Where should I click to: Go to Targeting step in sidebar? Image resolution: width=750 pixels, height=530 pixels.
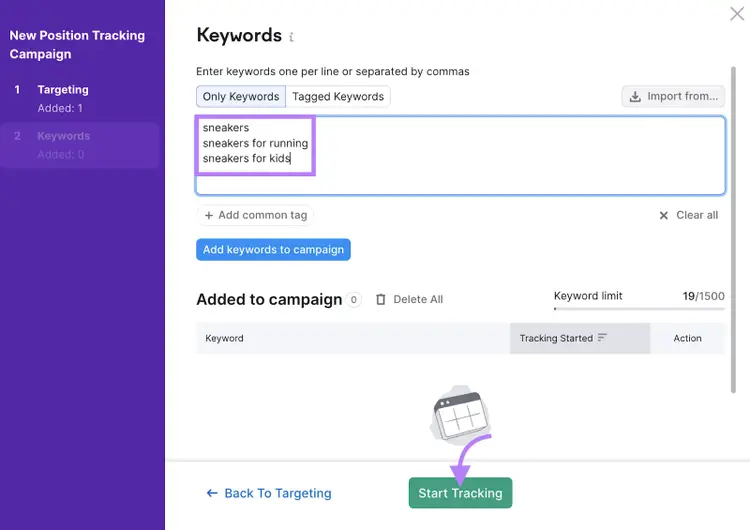(79, 99)
